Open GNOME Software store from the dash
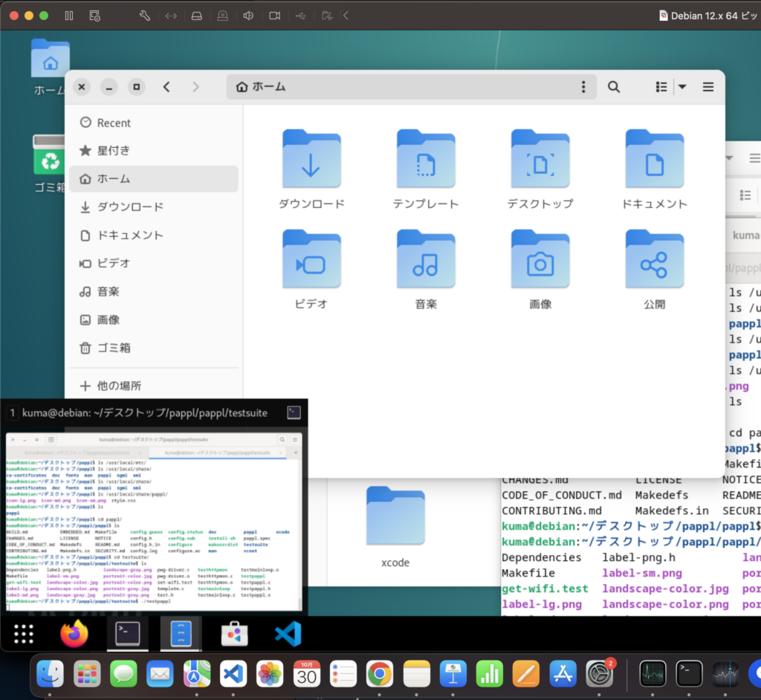761x700 pixels. point(234,634)
